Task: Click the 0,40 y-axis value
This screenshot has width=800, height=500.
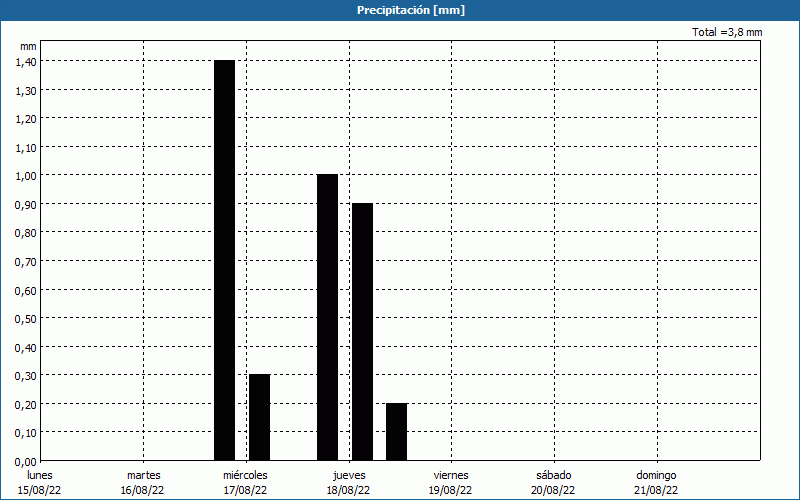Action: click(26, 347)
